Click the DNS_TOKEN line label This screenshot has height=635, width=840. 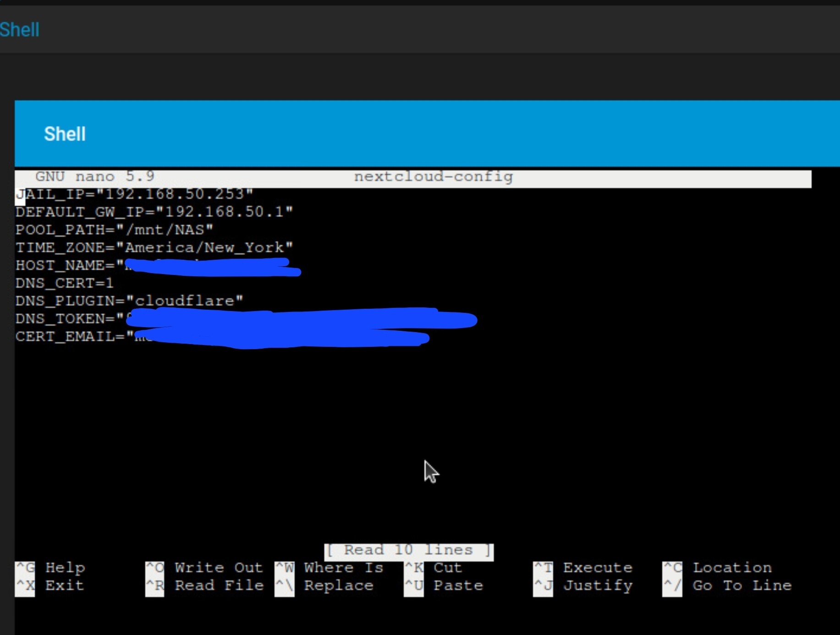[x=69, y=319]
